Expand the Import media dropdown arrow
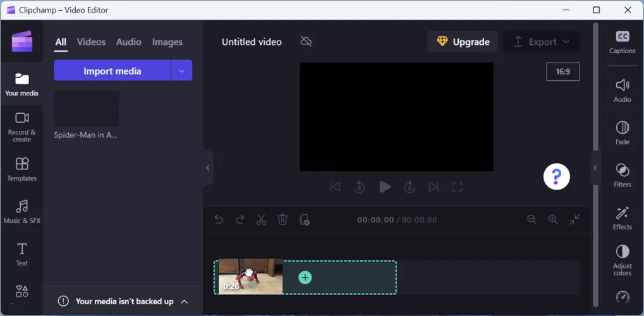Image resolution: width=644 pixels, height=316 pixels. point(181,71)
